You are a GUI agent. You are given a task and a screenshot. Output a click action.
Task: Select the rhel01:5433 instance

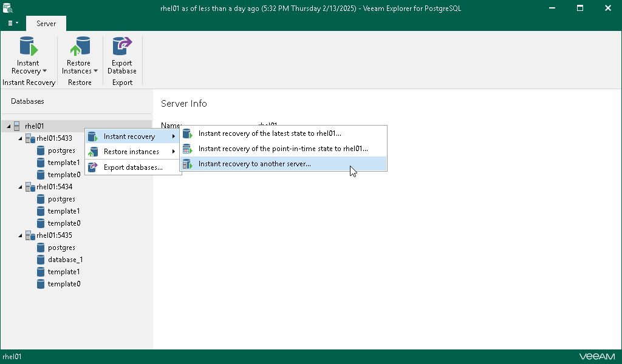click(x=54, y=138)
